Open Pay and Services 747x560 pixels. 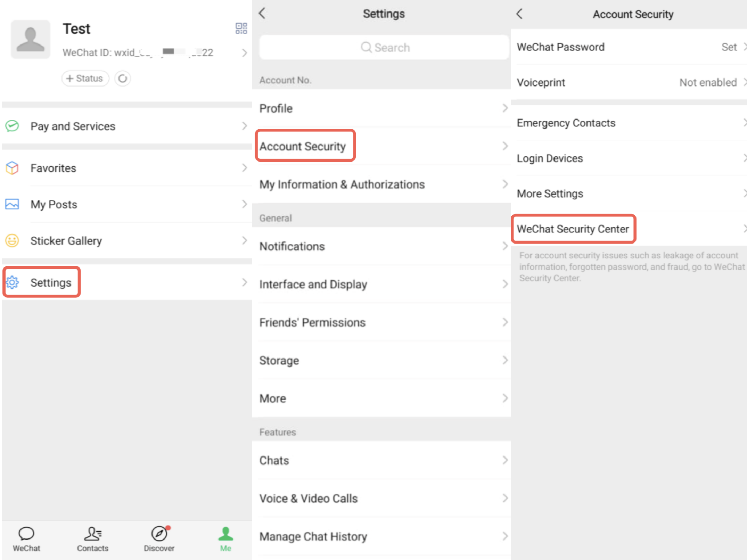tap(127, 126)
